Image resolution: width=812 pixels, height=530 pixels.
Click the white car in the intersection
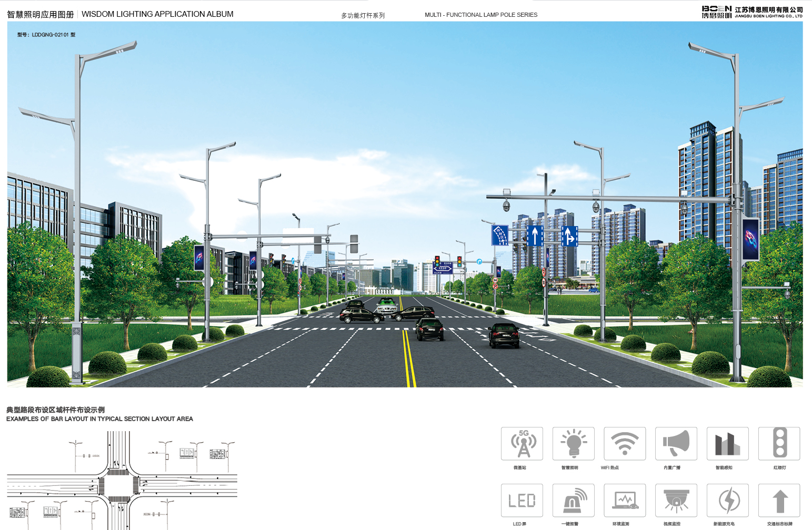pos(387,305)
